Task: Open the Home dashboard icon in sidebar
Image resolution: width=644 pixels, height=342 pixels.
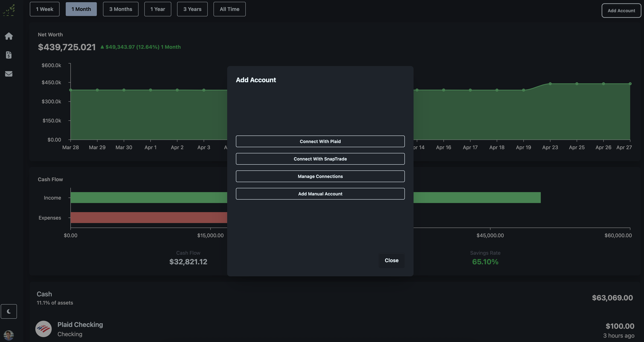Action: pos(9,36)
